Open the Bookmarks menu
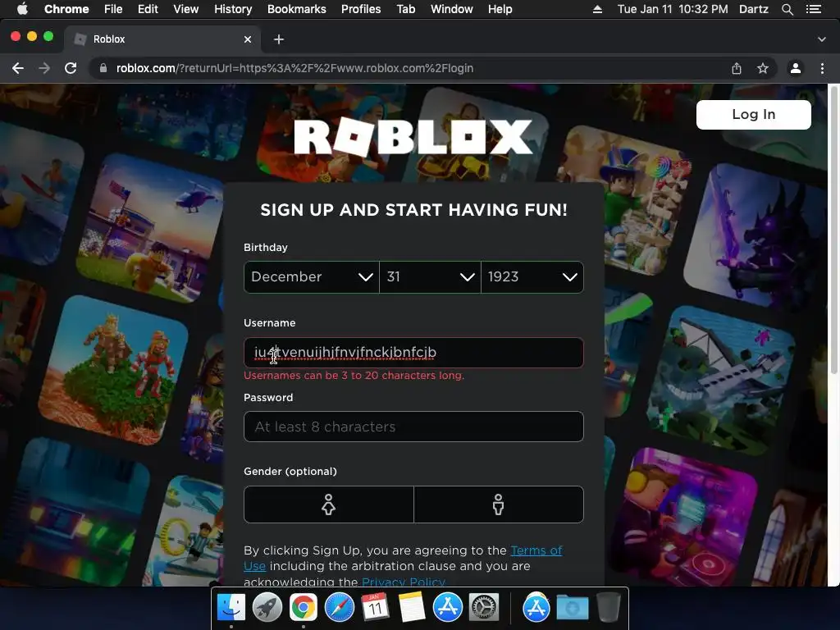The height and width of the screenshot is (630, 840). click(297, 9)
